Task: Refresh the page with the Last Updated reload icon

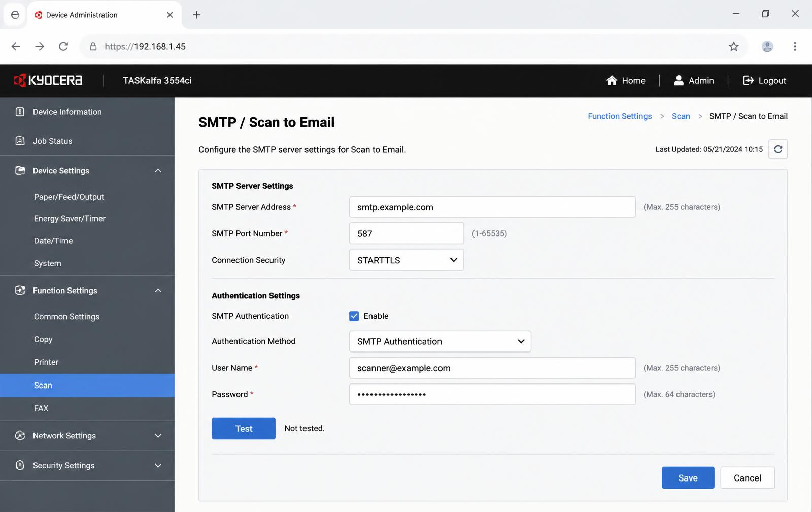Action: (778, 149)
